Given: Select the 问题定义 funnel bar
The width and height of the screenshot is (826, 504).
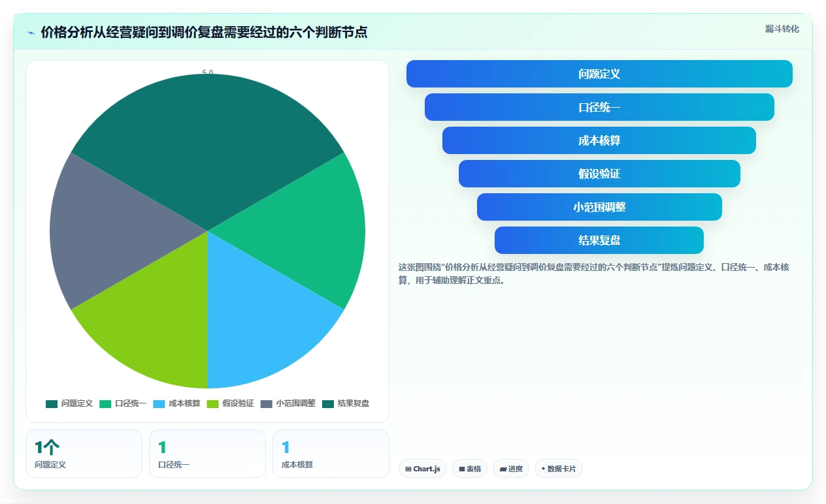Looking at the screenshot, I should click(x=599, y=74).
